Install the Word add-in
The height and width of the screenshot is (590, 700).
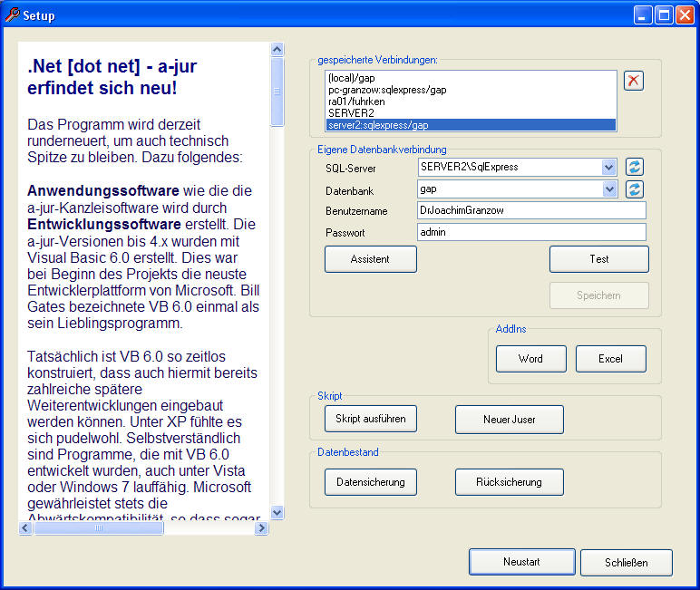(x=530, y=359)
